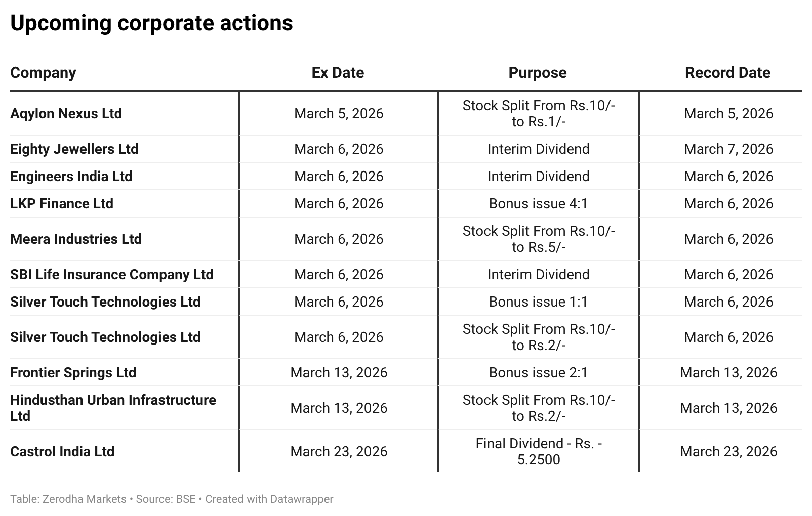Click the Upcoming corporate actions title

pyautogui.click(x=151, y=23)
